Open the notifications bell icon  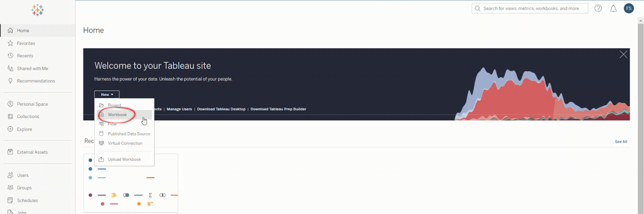click(x=613, y=8)
